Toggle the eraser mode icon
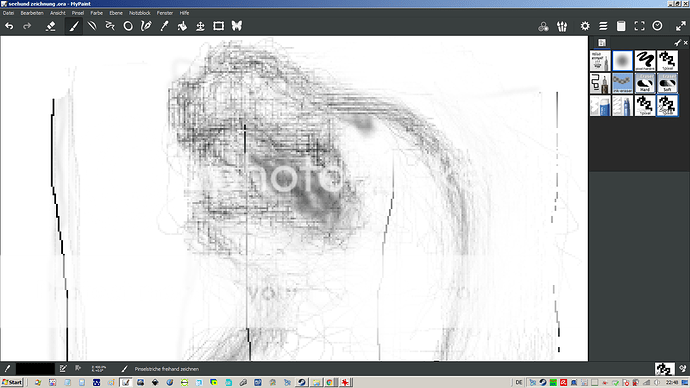Viewport: 690px width, 388px height. [x=51, y=26]
